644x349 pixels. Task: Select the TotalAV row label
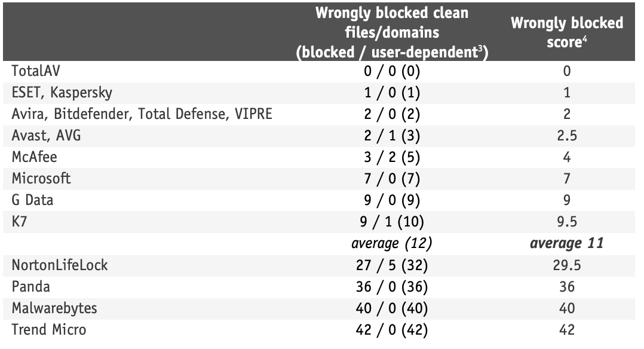point(36,71)
